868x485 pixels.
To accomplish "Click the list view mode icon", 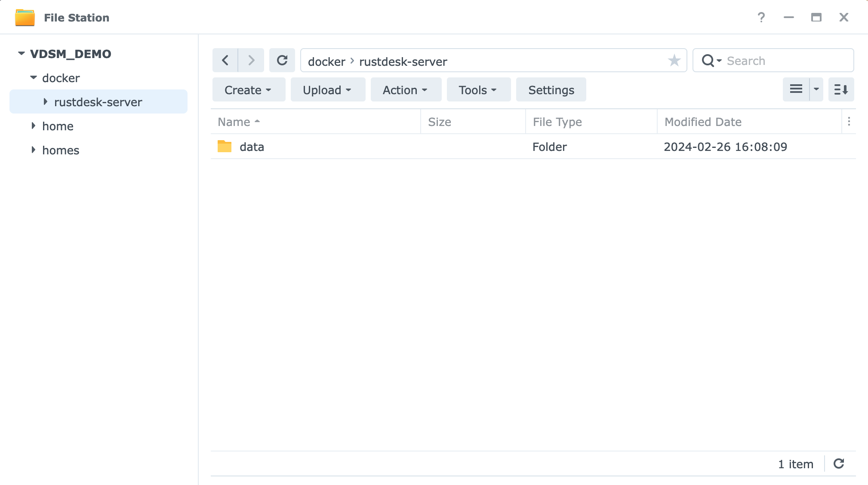I will coord(796,89).
